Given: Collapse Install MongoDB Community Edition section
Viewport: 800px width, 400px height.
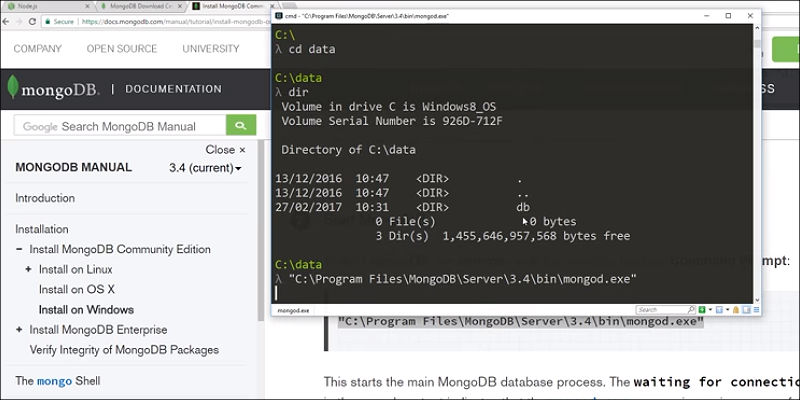Looking at the screenshot, I should point(19,249).
